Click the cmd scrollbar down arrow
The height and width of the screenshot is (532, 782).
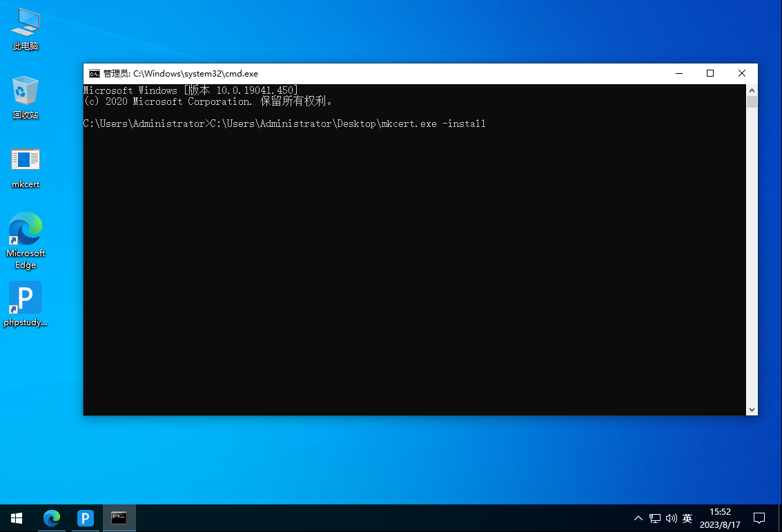pos(752,410)
